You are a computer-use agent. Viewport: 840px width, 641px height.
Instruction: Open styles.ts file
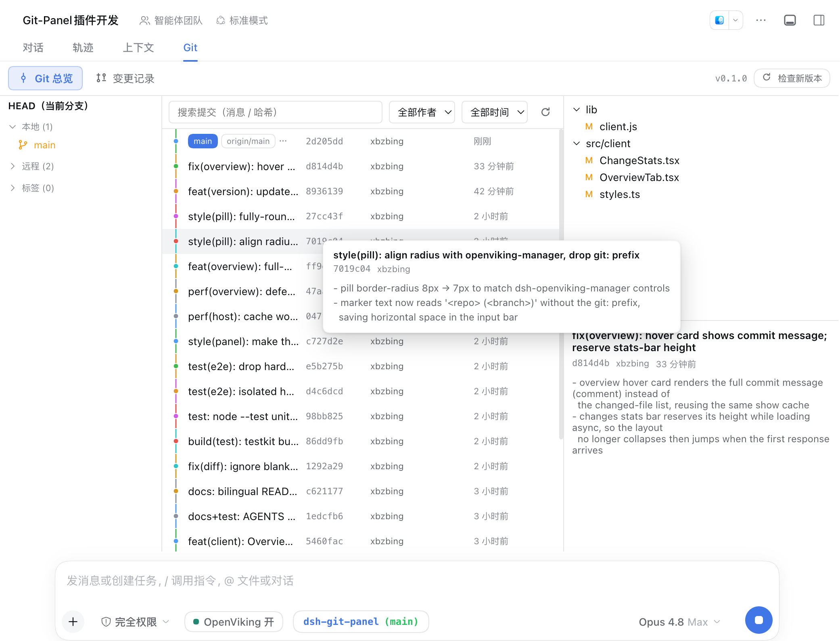click(x=620, y=194)
